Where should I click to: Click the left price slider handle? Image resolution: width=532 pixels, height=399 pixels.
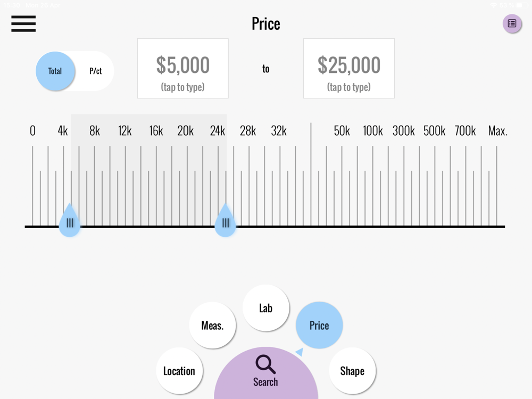70,222
